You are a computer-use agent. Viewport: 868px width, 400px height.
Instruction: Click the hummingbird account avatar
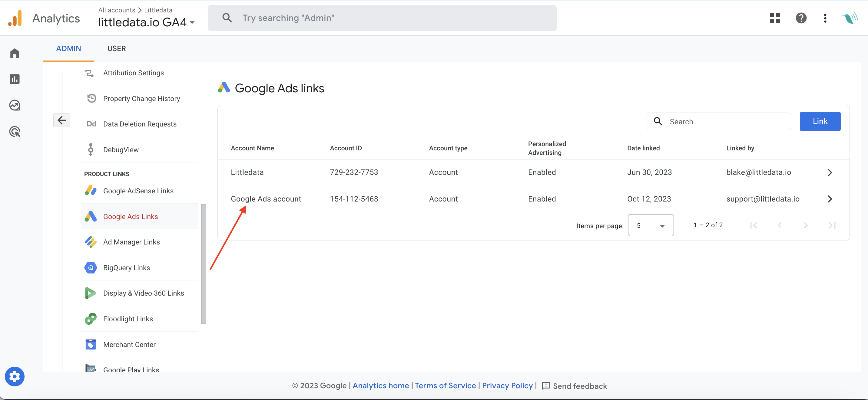849,18
